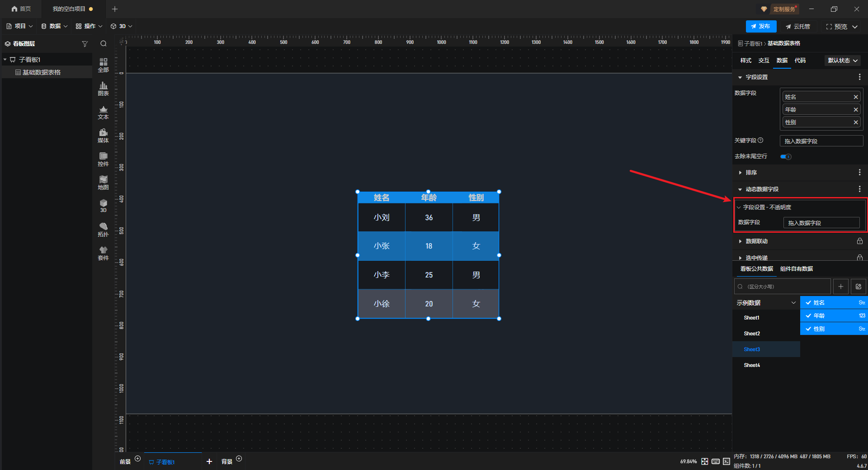868x470 pixels.
Task: Toggle the 去除末尾空行 switch
Action: pyautogui.click(x=786, y=157)
